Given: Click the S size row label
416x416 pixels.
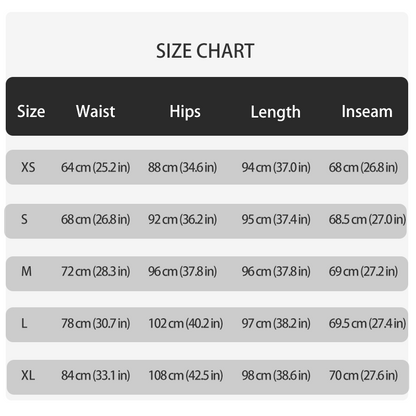Looking at the screenshot, I should click(24, 219).
